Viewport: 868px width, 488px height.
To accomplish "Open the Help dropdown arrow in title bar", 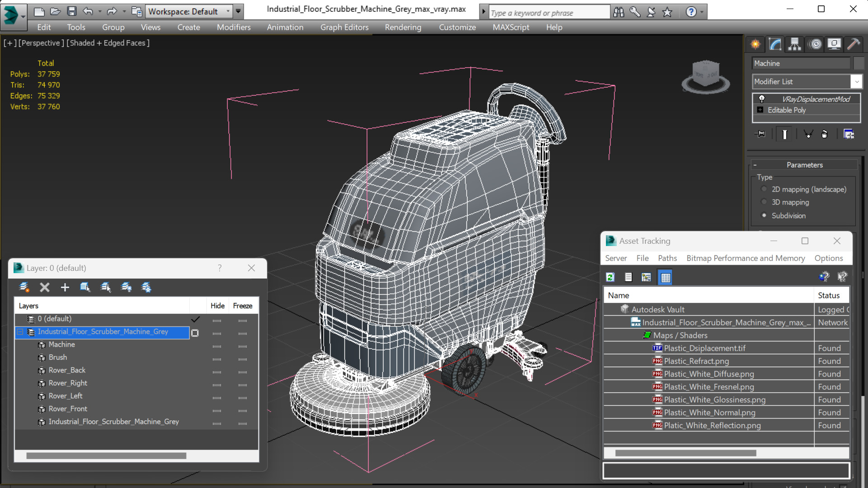I will pos(702,12).
